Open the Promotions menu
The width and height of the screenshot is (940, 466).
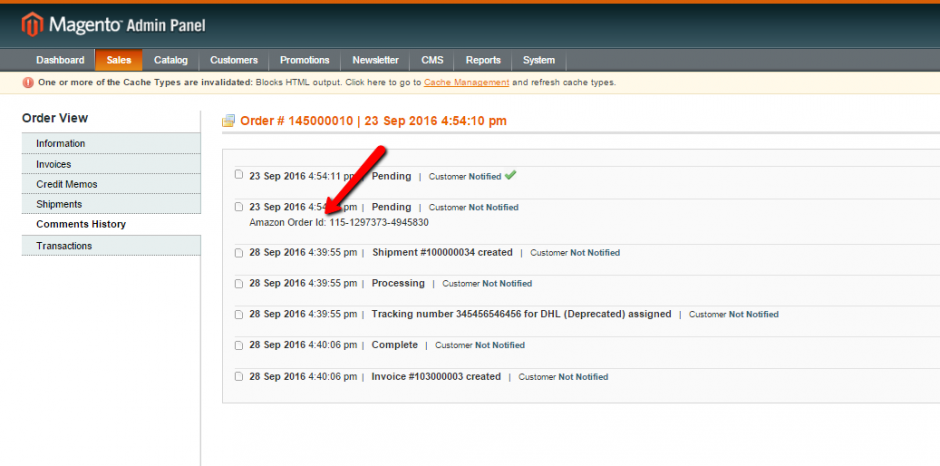tap(305, 60)
